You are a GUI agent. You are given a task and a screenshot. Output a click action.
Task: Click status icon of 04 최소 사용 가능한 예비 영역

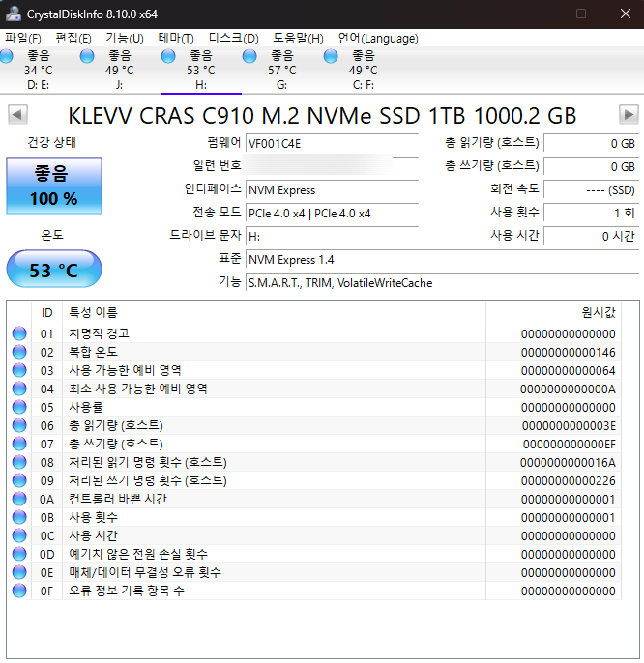click(x=19, y=389)
